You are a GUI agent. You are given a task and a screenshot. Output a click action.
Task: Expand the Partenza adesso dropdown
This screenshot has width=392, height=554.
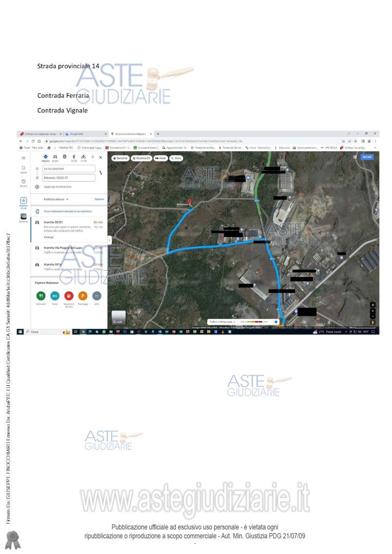pos(56,199)
